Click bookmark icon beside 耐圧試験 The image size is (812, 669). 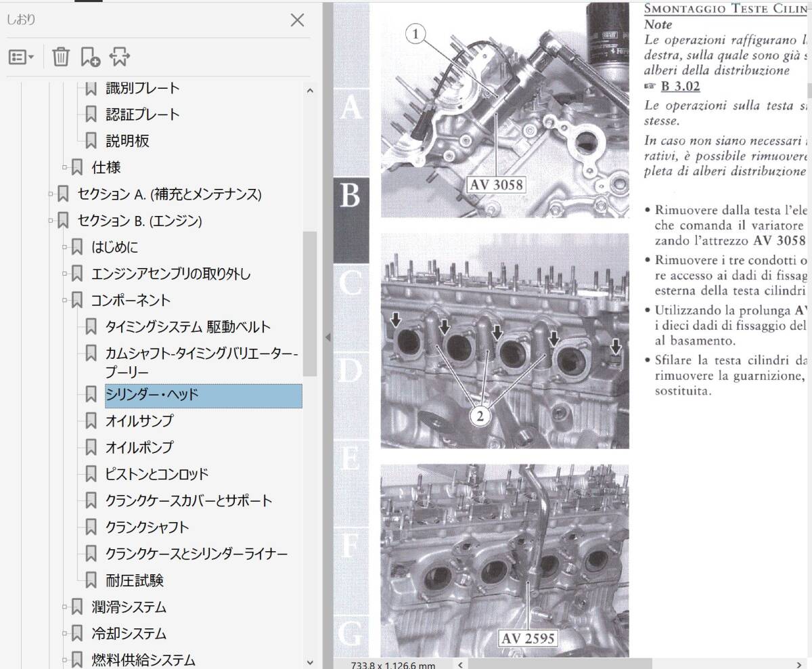coord(91,580)
